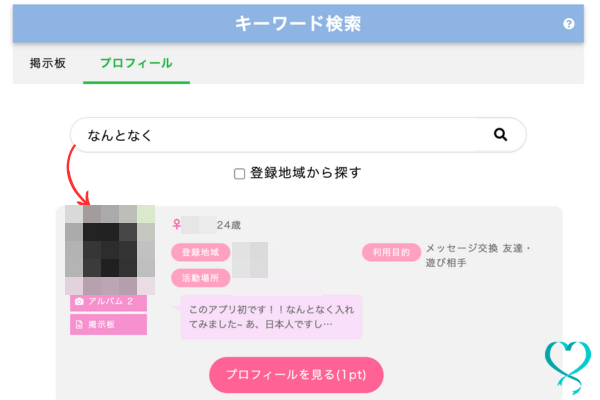Viewport: 600px width, 400px height.
Task: Click the pink female gender symbol
Action: pyautogui.click(x=177, y=225)
